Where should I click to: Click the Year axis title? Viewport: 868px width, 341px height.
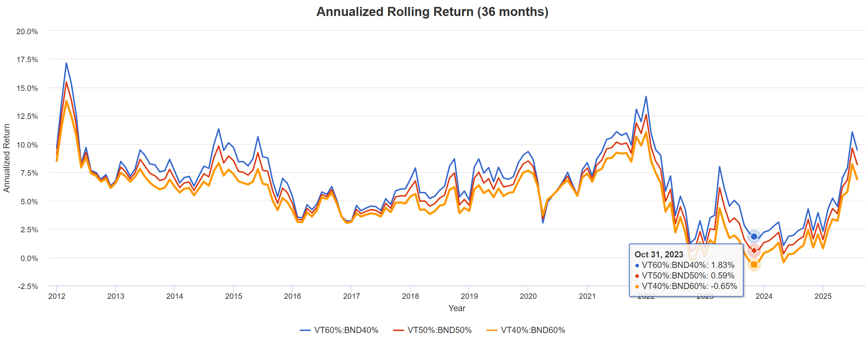click(457, 308)
